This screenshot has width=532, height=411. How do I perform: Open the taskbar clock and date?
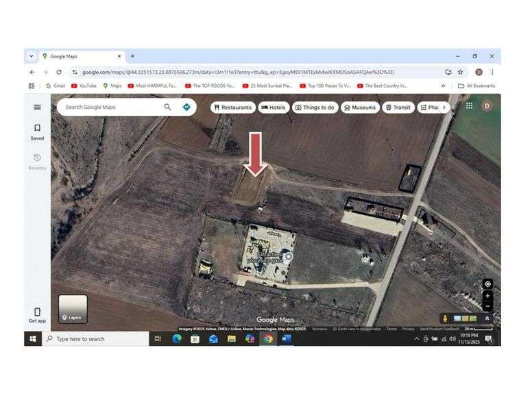tap(469, 338)
